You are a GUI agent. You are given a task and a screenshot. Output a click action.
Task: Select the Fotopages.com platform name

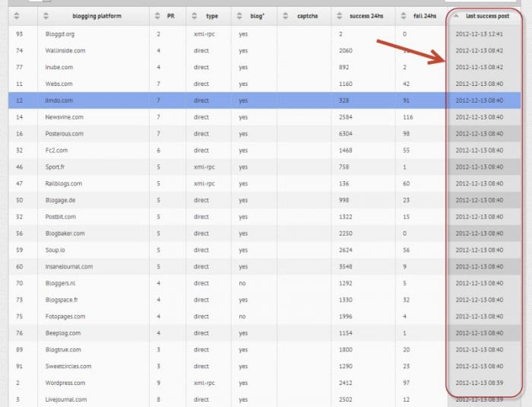(65, 316)
